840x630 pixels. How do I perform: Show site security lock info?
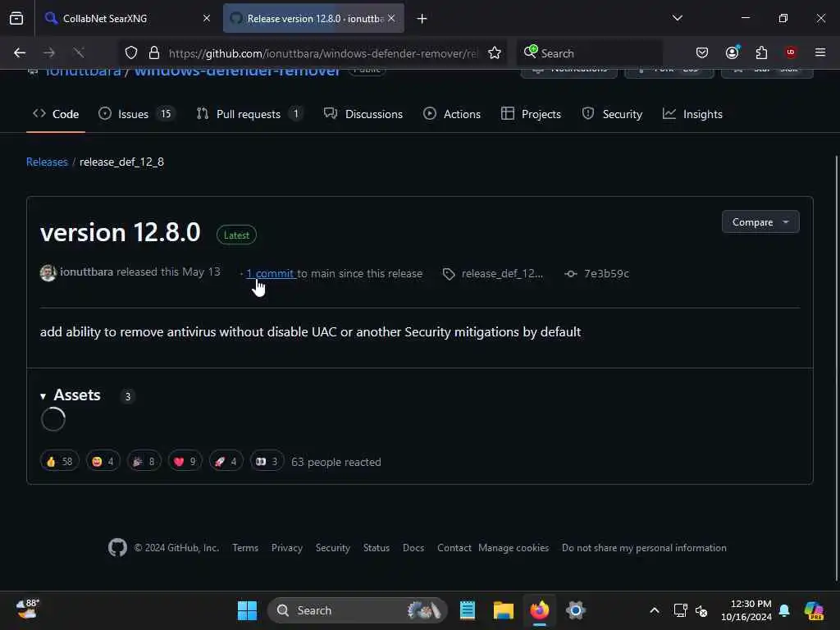[x=154, y=52]
